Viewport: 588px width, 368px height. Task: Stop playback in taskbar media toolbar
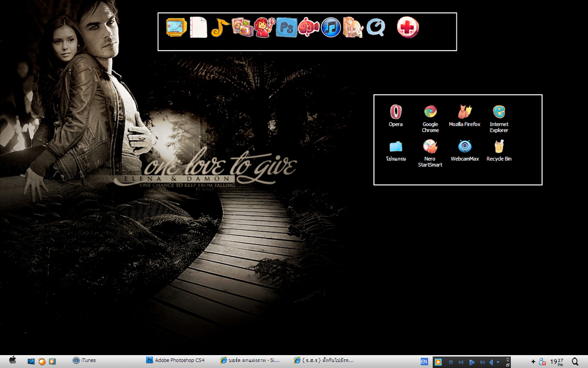coord(451,362)
